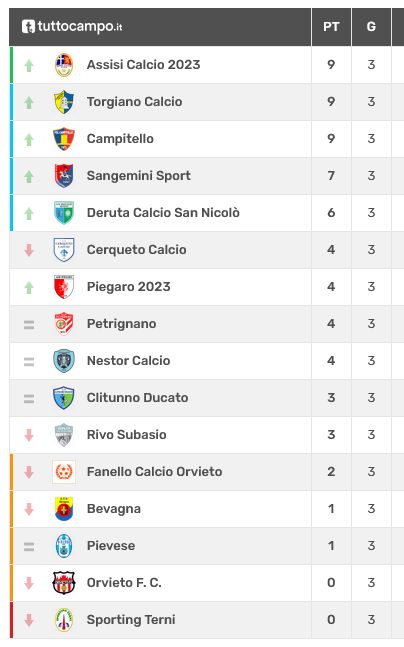Click the Assisi Calcio 2023 team crest
The image size is (404, 647).
(x=64, y=65)
